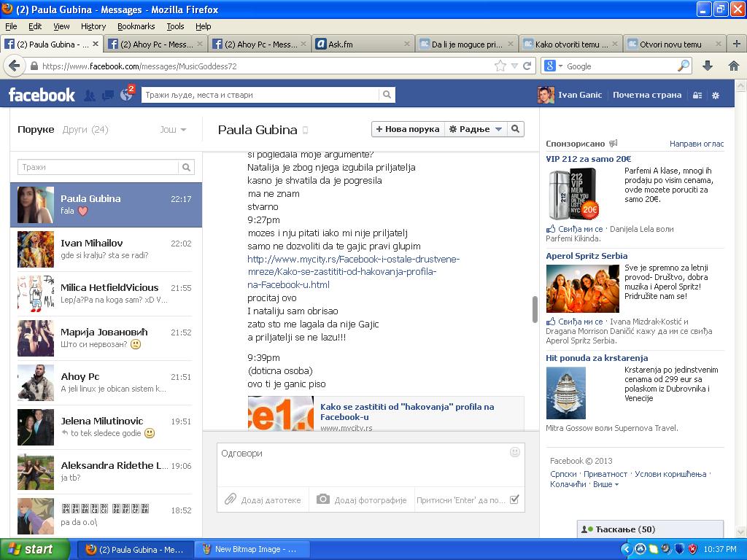The width and height of the screenshot is (747, 560).
Task: Open Firefox downloads arrow
Action: pyautogui.click(x=708, y=66)
